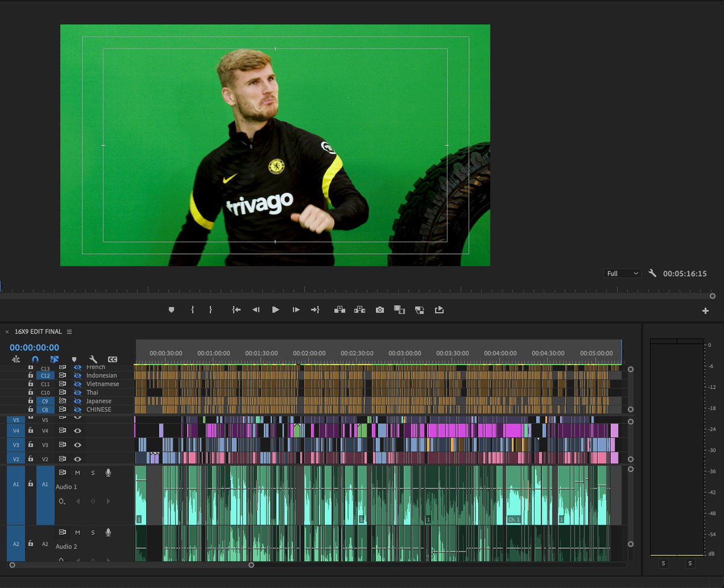Mute the Audio 2 track
The width and height of the screenshot is (724, 588).
click(77, 532)
